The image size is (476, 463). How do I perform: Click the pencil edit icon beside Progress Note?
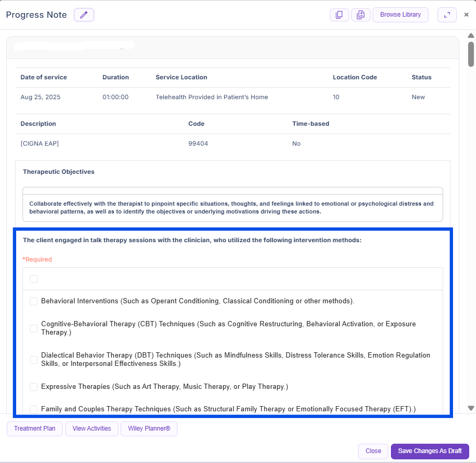click(x=84, y=15)
